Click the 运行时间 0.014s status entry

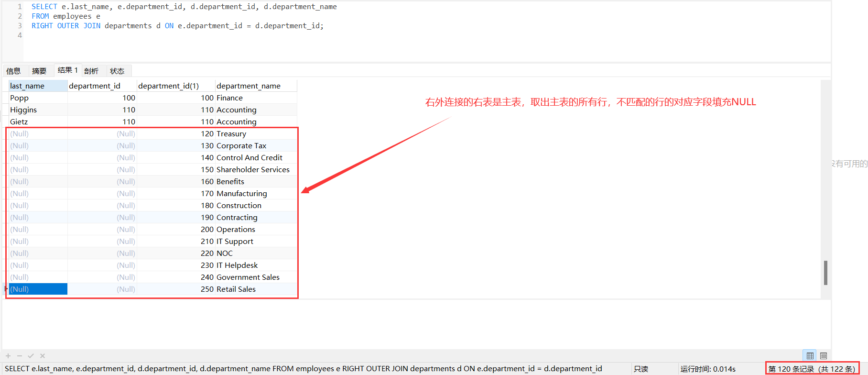(708, 369)
